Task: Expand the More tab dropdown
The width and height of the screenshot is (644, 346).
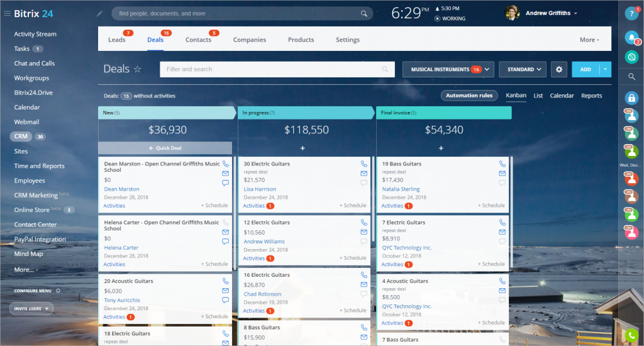Action: pyautogui.click(x=589, y=40)
